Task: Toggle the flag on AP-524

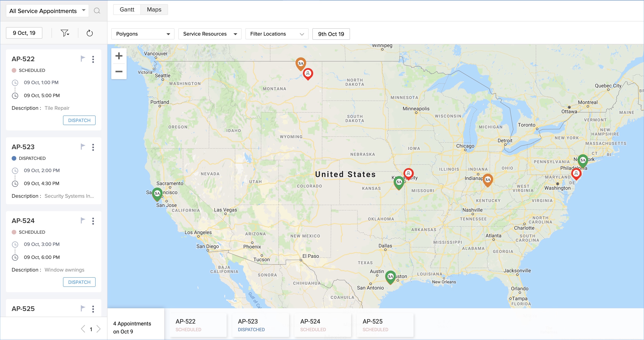Action: 83,220
